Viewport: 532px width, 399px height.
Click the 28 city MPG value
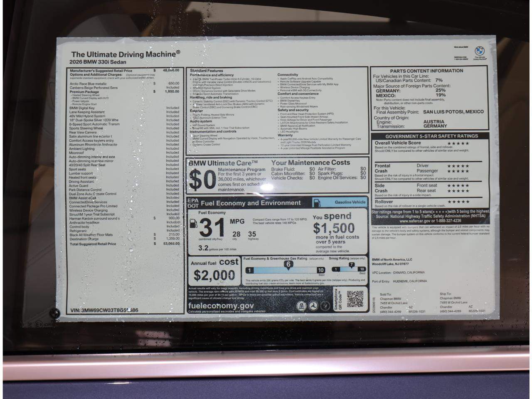(x=236, y=234)
